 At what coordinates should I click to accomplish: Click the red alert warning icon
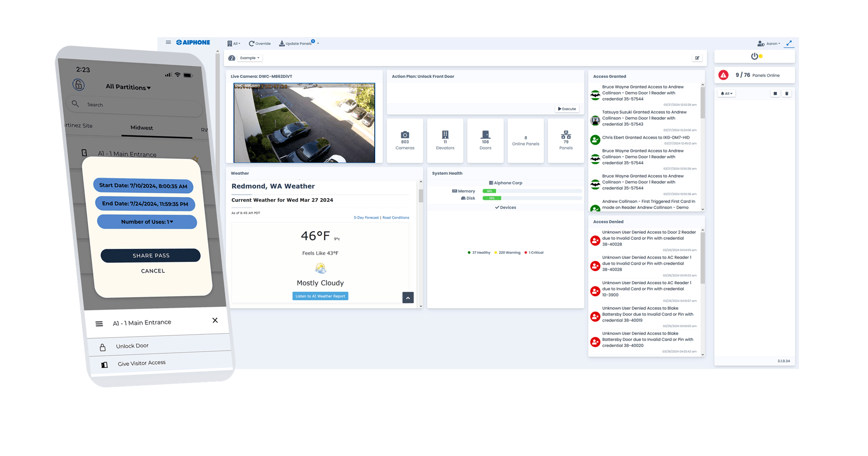pyautogui.click(x=723, y=75)
